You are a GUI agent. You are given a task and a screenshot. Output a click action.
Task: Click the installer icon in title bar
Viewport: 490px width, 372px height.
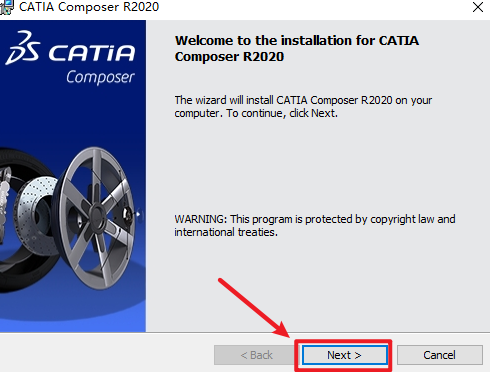[x=7, y=7]
